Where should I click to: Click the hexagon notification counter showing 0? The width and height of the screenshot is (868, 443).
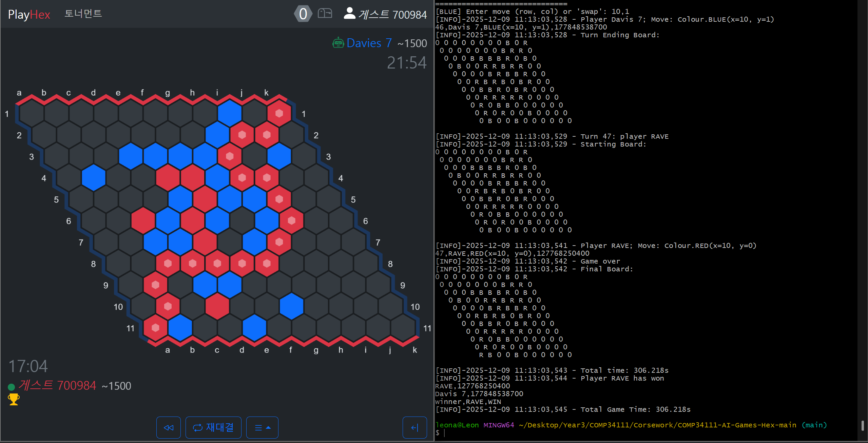click(303, 14)
